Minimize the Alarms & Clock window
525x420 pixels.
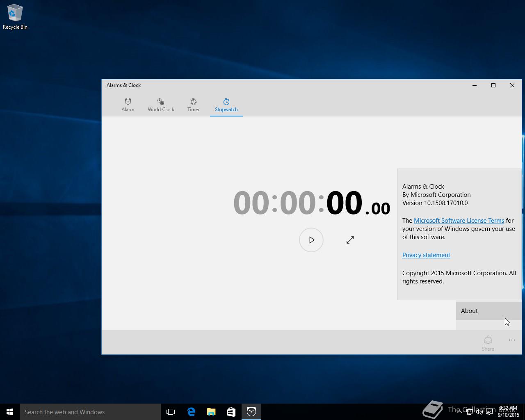pos(475,85)
